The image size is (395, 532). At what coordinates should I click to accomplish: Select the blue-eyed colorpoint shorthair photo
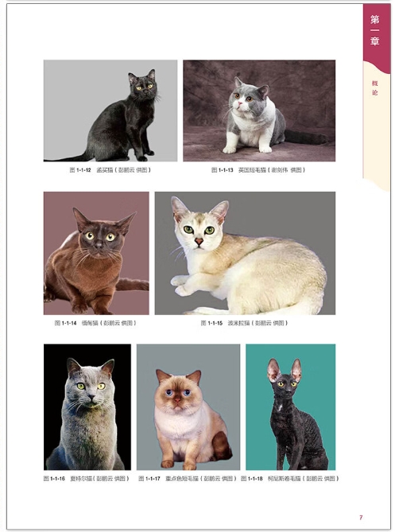tap(188, 407)
